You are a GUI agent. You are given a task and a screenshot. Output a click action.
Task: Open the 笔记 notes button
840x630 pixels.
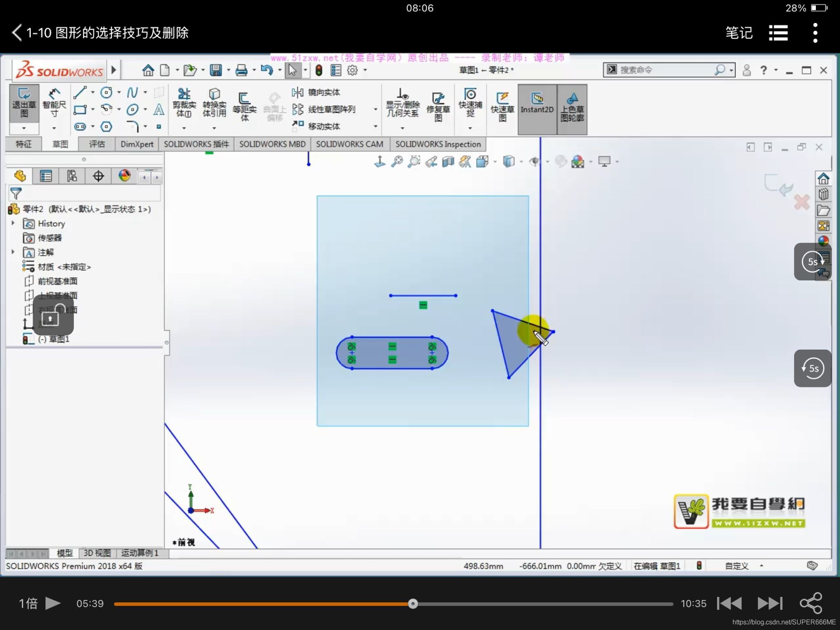(x=739, y=33)
